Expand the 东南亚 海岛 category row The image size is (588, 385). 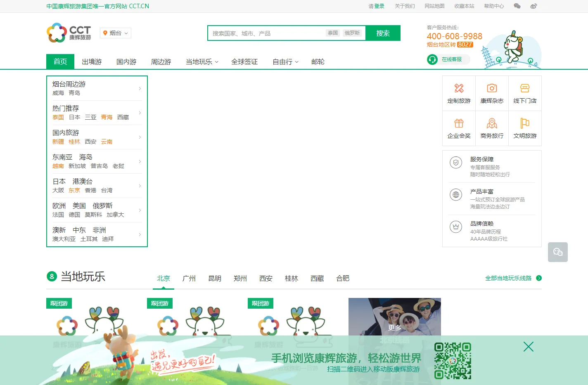(97, 161)
